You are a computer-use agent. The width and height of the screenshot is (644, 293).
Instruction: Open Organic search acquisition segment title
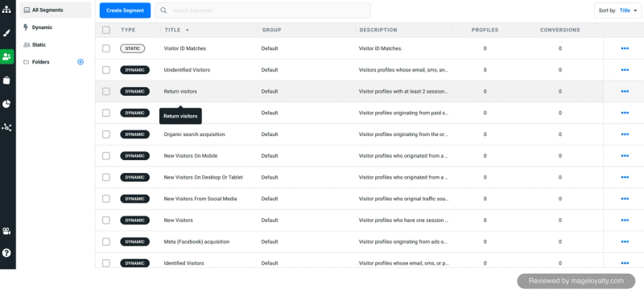coord(194,134)
